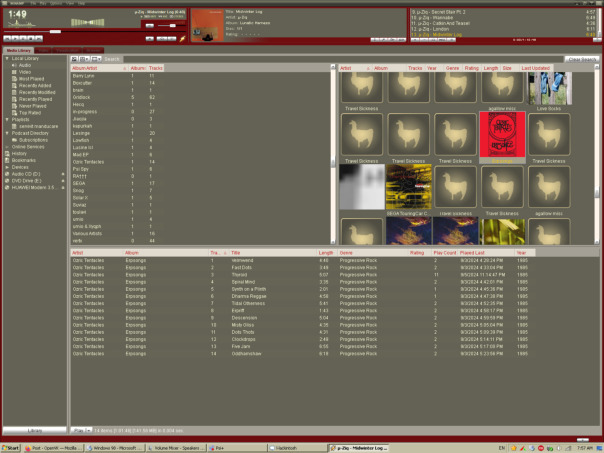Collapse the Local Library tree node
This screenshot has height=453, width=604.
(x=7, y=59)
